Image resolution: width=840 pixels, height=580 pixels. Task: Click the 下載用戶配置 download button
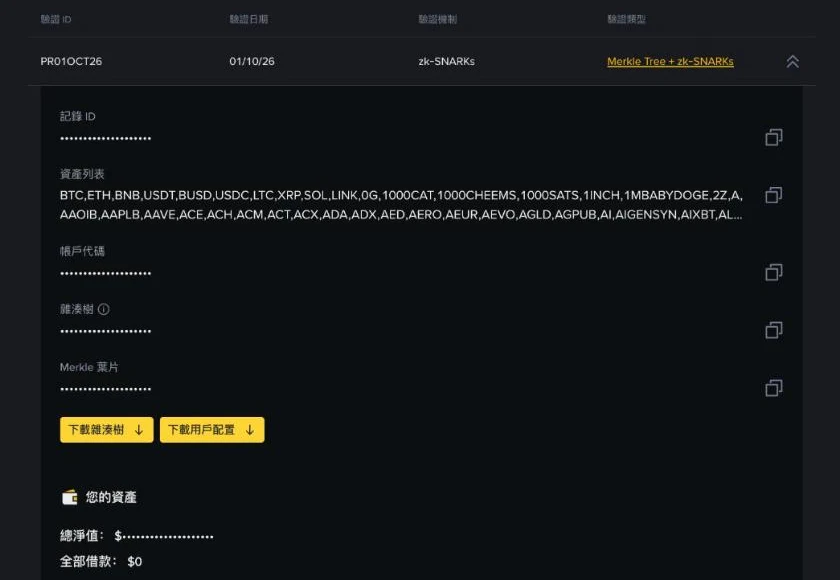point(212,430)
